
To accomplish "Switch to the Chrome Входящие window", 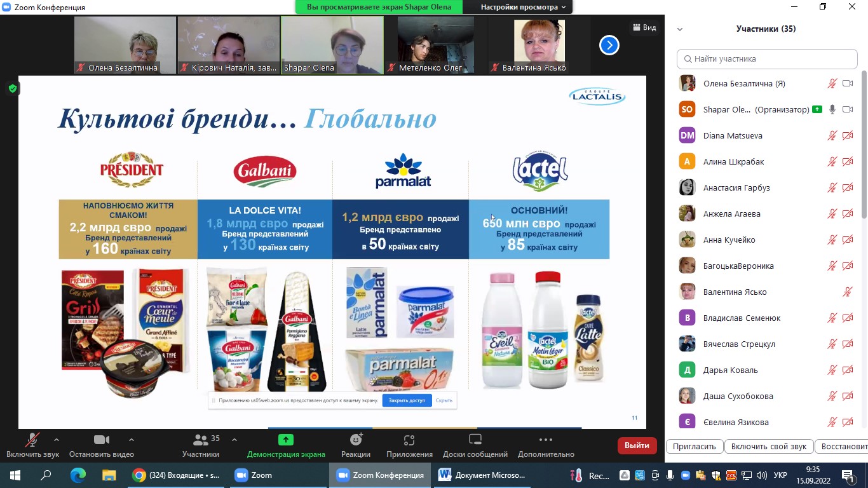I will click(x=177, y=475).
